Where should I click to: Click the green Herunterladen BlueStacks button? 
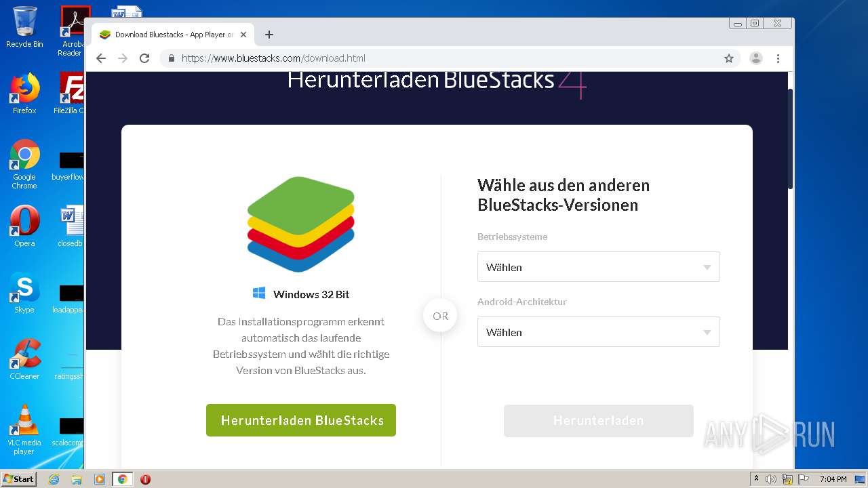point(301,420)
